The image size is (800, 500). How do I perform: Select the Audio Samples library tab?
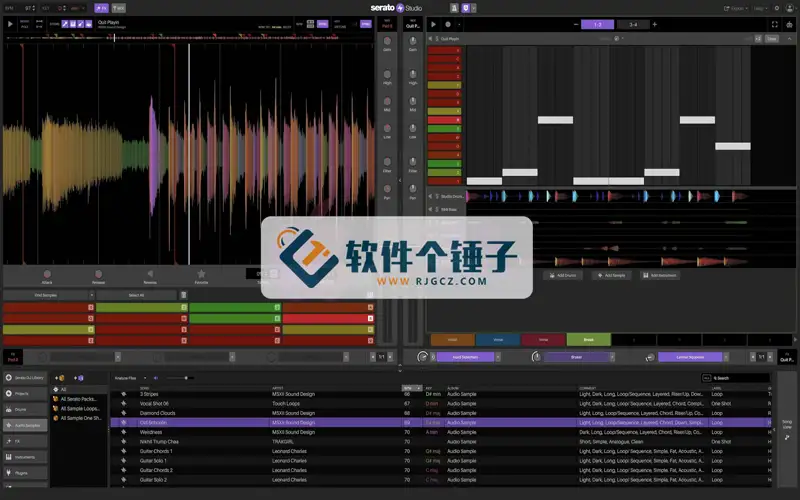click(25, 425)
